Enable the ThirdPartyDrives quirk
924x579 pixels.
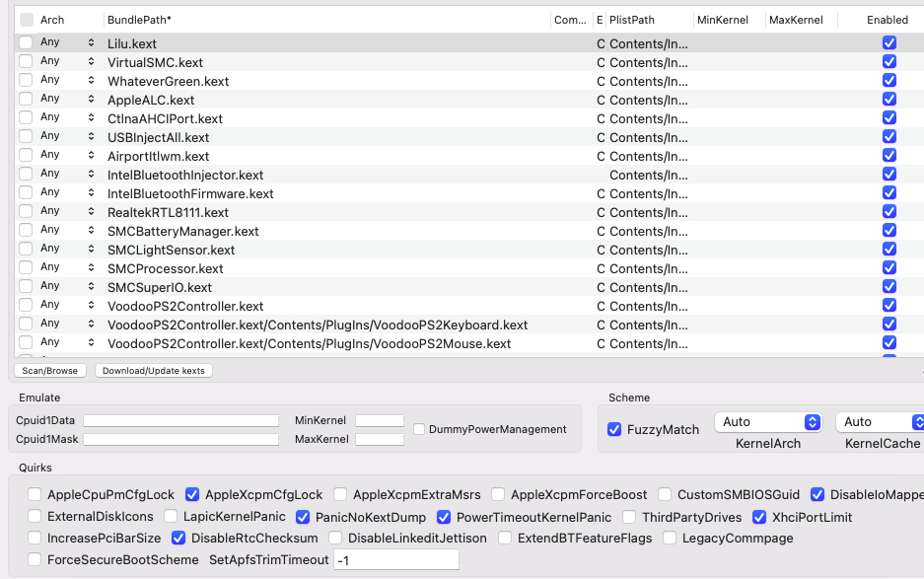pyautogui.click(x=629, y=517)
